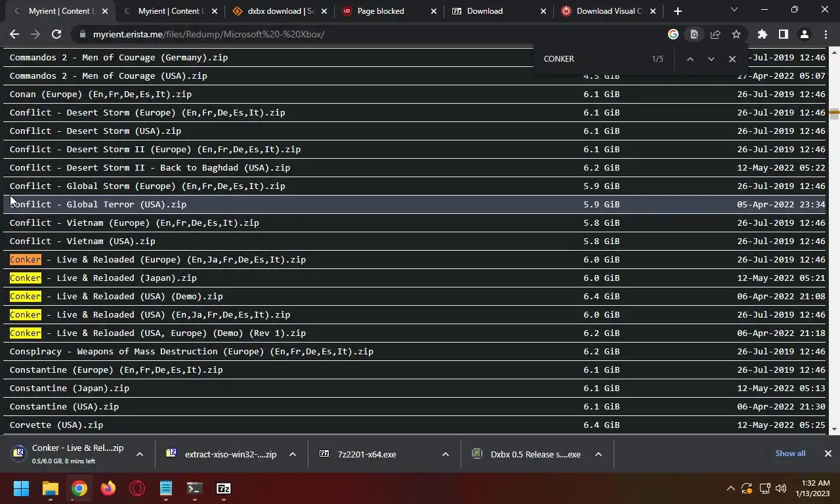840x504 pixels.
Task: Open the Google search icon in address bar
Action: [673, 34]
